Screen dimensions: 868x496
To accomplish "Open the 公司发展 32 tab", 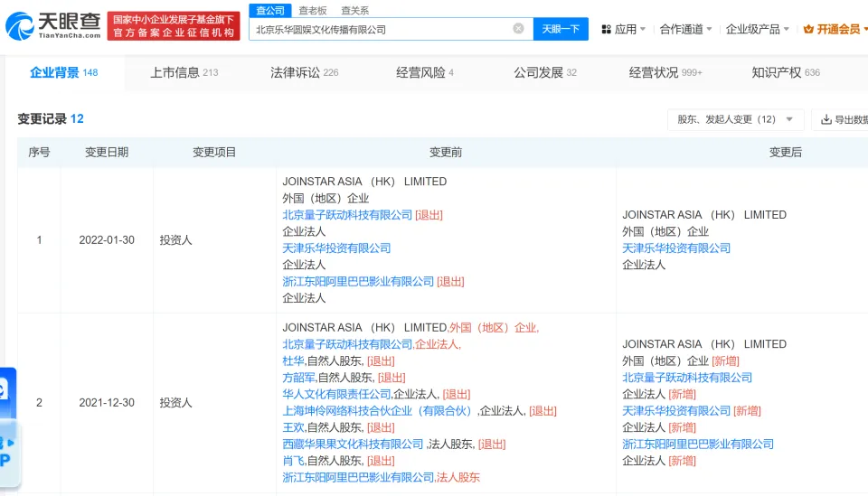I will click(545, 72).
